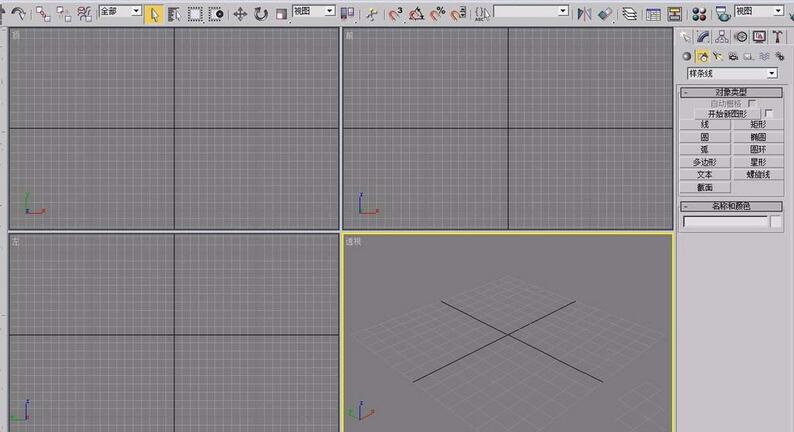Viewport: 794px width, 432px height.
Task: Toggle the 开始新图形 checkbox
Action: [x=769, y=113]
